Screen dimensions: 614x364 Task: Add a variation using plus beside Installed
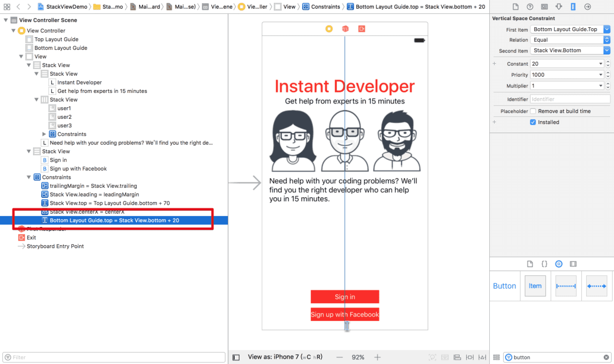coord(494,122)
